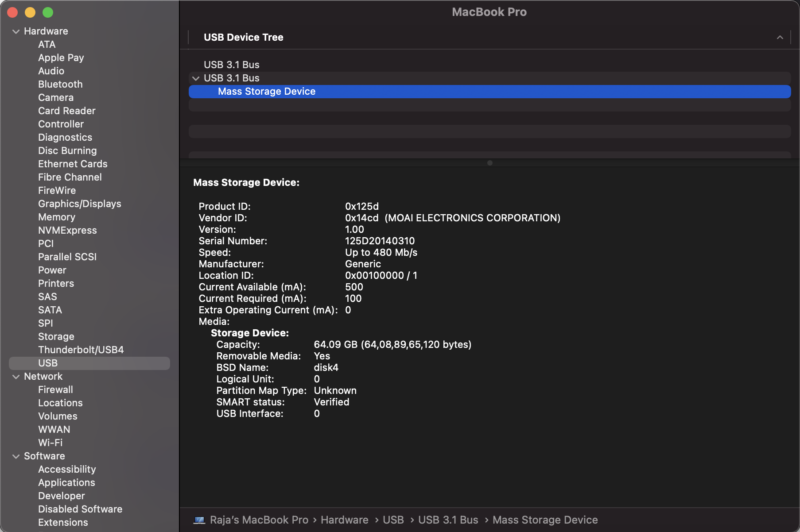Select SAS in the sidebar

(48, 297)
